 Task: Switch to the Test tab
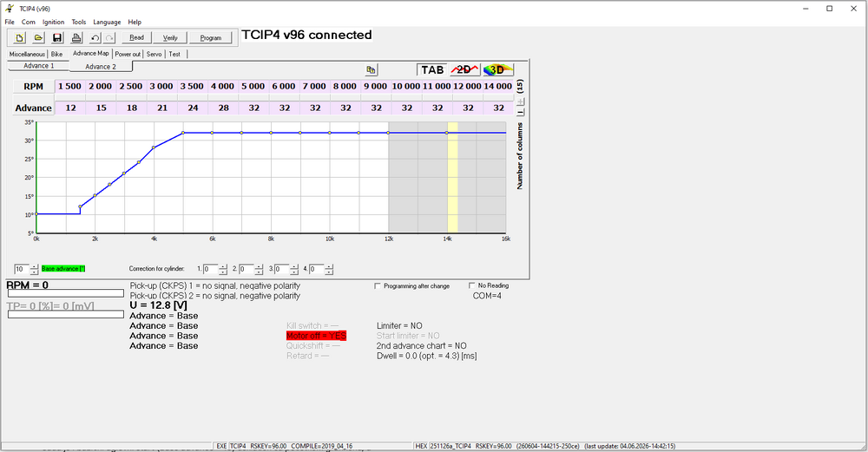click(x=174, y=54)
